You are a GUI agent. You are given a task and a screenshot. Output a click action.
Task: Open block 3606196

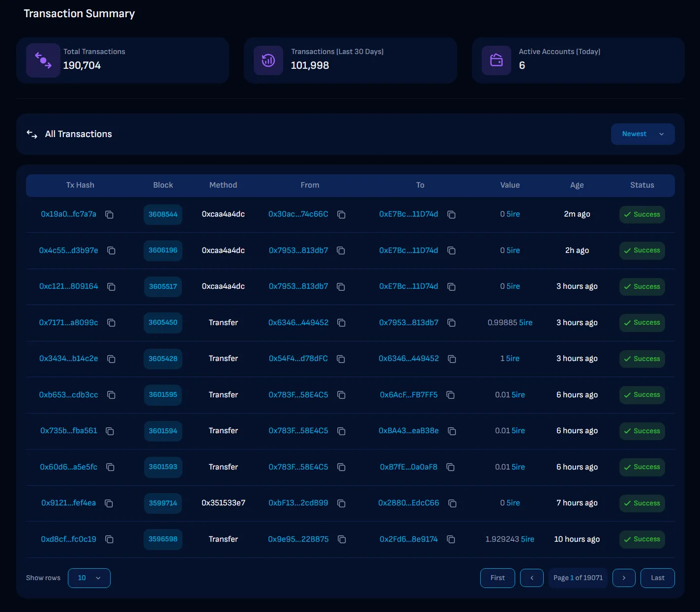click(x=163, y=250)
